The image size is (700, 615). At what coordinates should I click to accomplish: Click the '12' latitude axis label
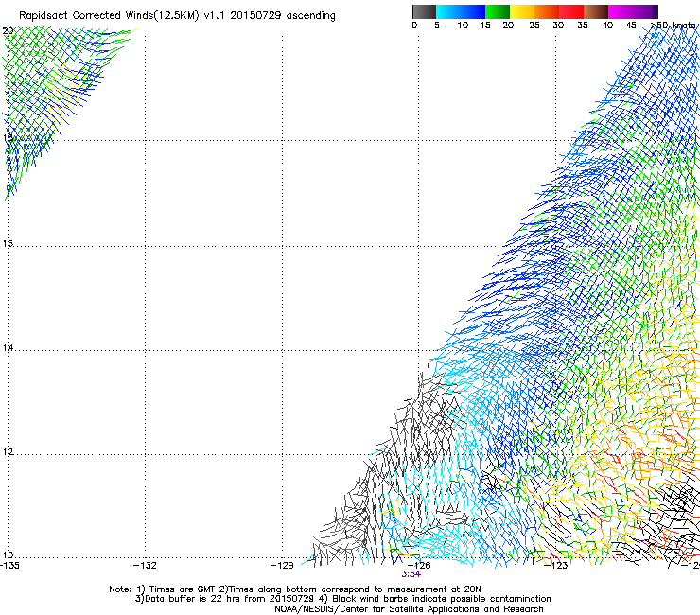(8, 452)
